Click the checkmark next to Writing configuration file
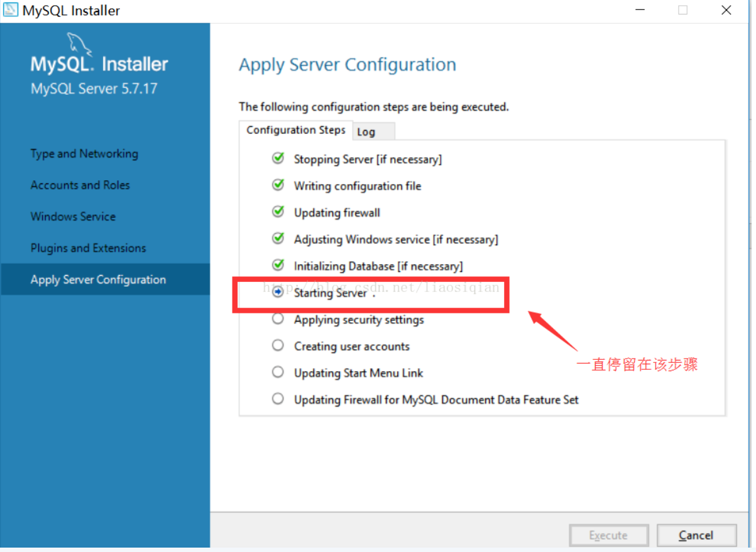 (x=278, y=185)
